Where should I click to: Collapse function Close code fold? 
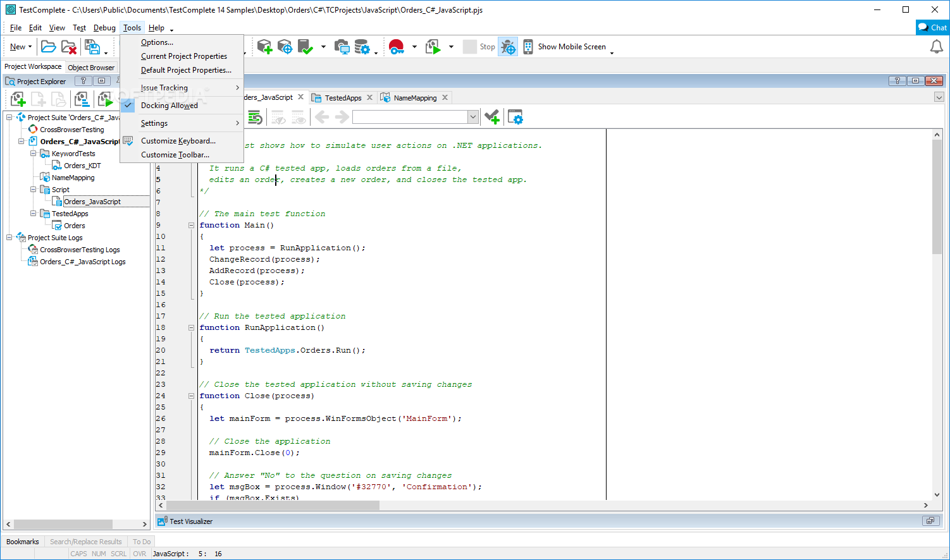click(191, 396)
